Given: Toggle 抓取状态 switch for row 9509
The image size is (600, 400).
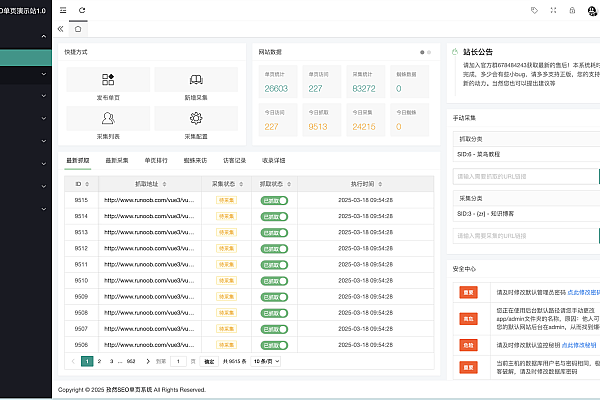Looking at the screenshot, I should [274, 297].
